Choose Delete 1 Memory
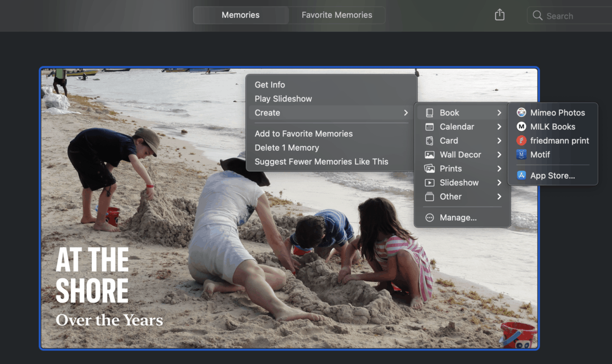 [331, 148]
